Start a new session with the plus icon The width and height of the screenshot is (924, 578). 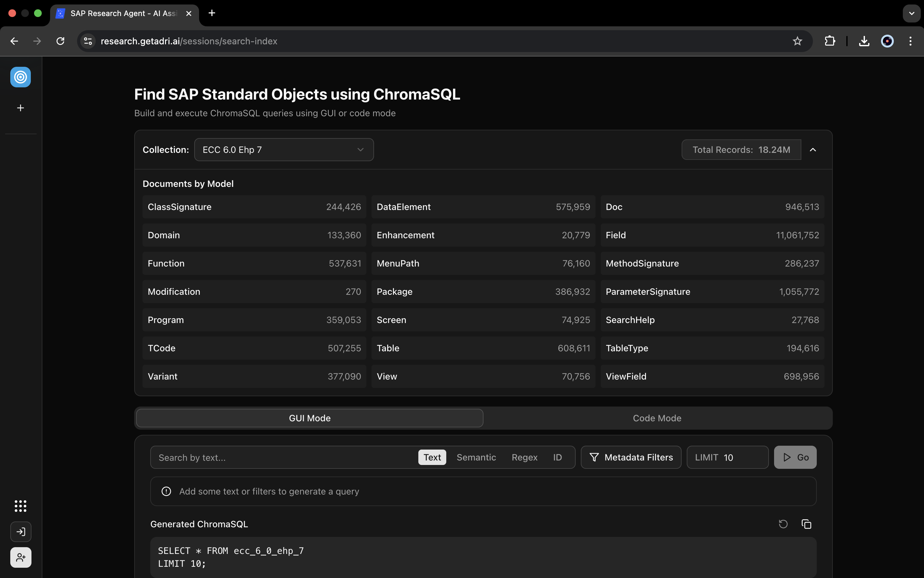20,108
